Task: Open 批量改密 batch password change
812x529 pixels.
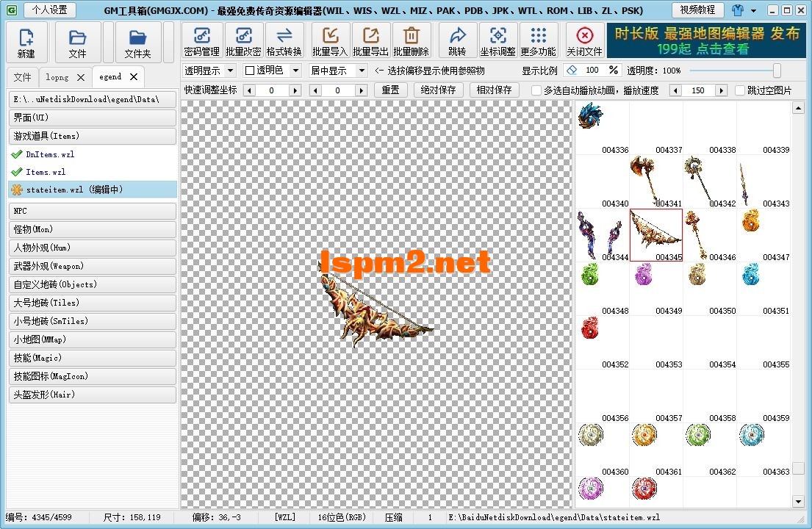Action: point(243,40)
